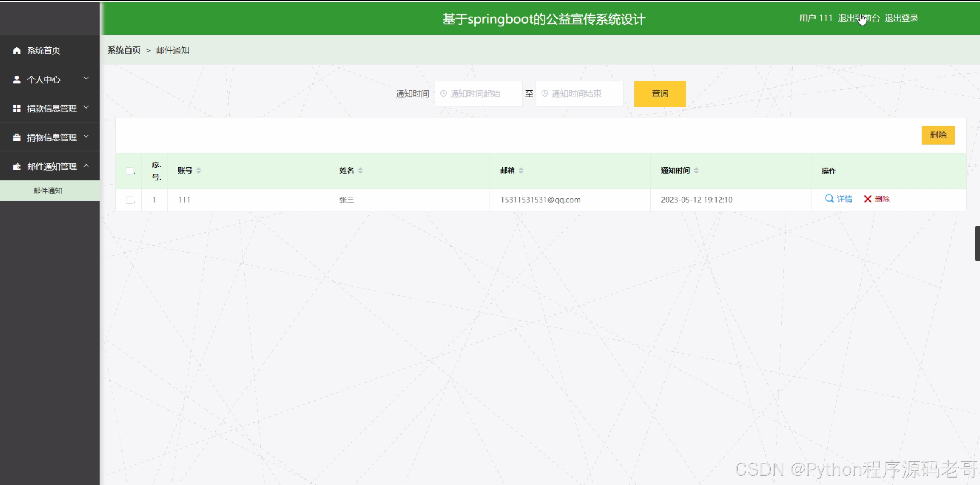Collapse the 邮件通知管理 chevron
The height and width of the screenshot is (485, 980).
point(86,166)
